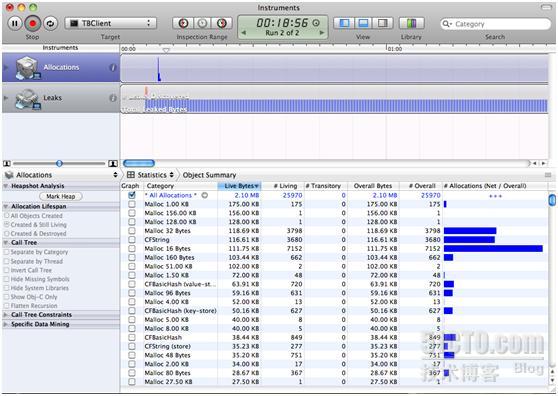Screen dimensions: 558x396
Task: Enable Show Obj-C Only checkbox
Action: [6, 297]
